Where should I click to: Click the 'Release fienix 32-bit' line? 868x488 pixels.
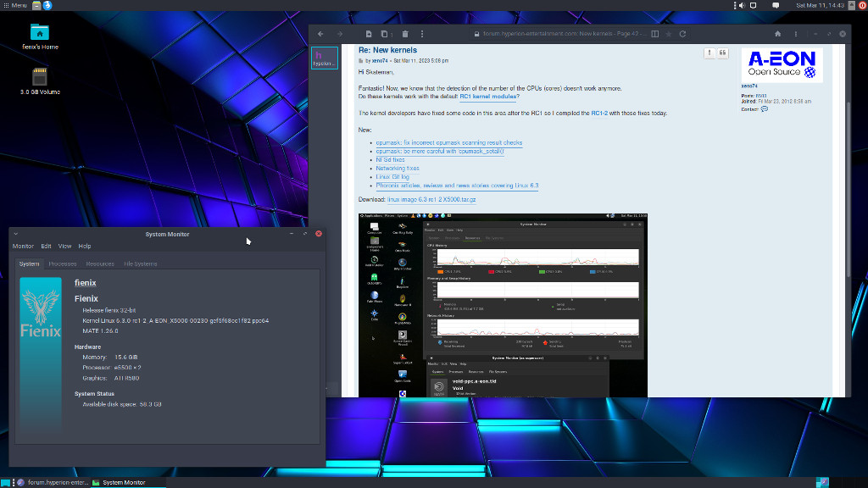[109, 310]
